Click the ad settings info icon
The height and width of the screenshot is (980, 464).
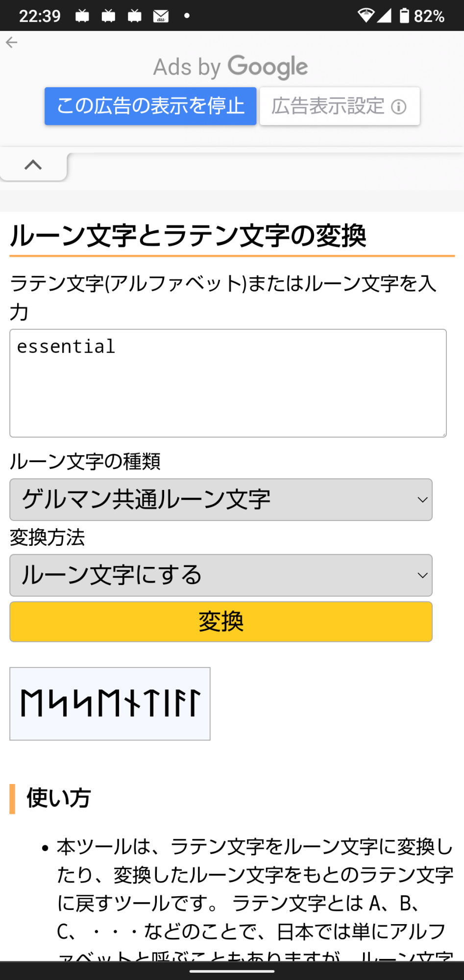(399, 107)
